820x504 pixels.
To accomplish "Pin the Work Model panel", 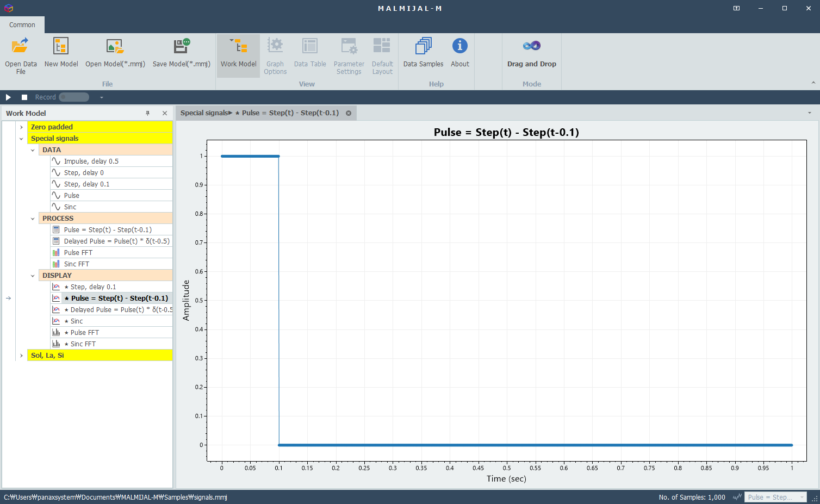I will (147, 113).
